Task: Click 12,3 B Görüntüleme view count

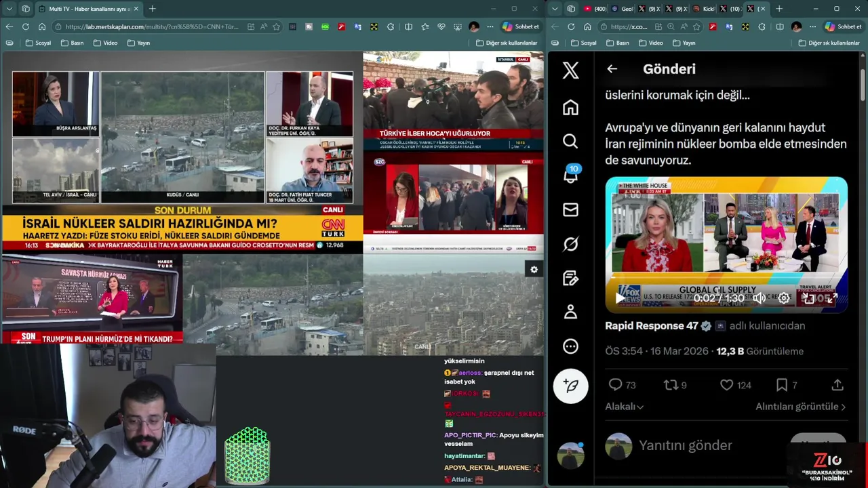Action: point(759,351)
